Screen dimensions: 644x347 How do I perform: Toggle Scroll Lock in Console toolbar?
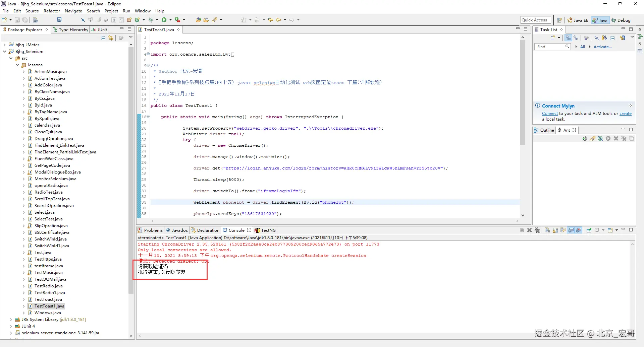click(x=555, y=230)
